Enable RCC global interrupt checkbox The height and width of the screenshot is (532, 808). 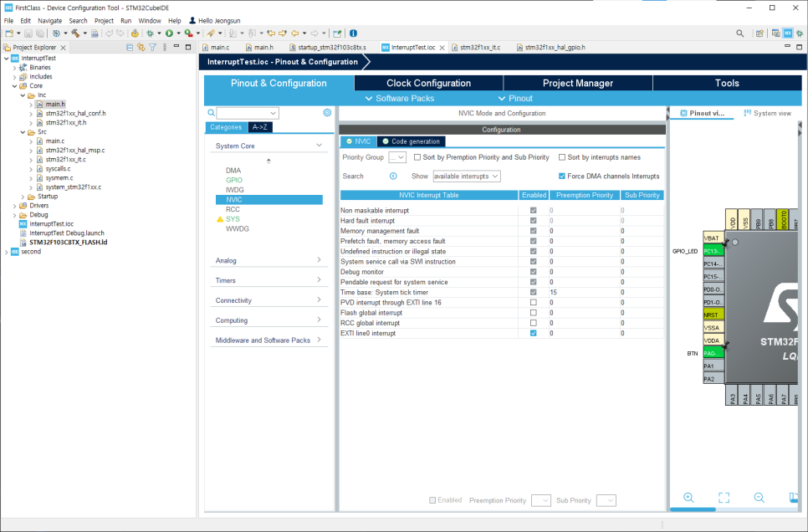[534, 323]
